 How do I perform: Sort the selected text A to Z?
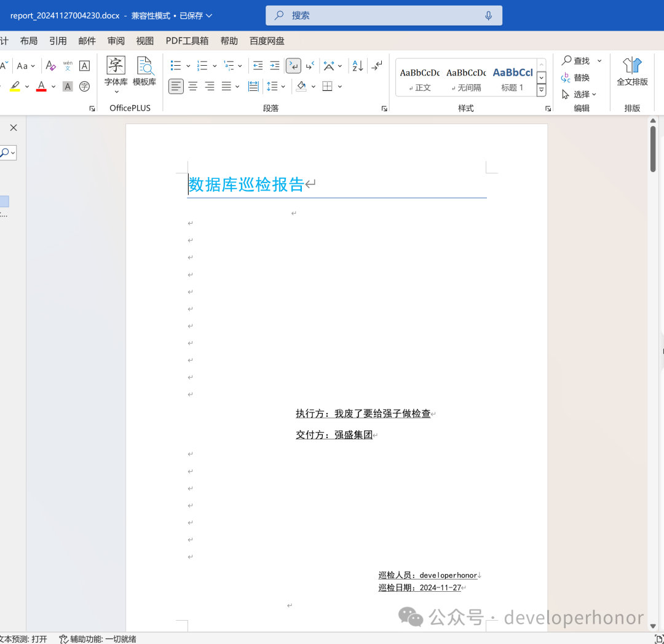pyautogui.click(x=357, y=66)
